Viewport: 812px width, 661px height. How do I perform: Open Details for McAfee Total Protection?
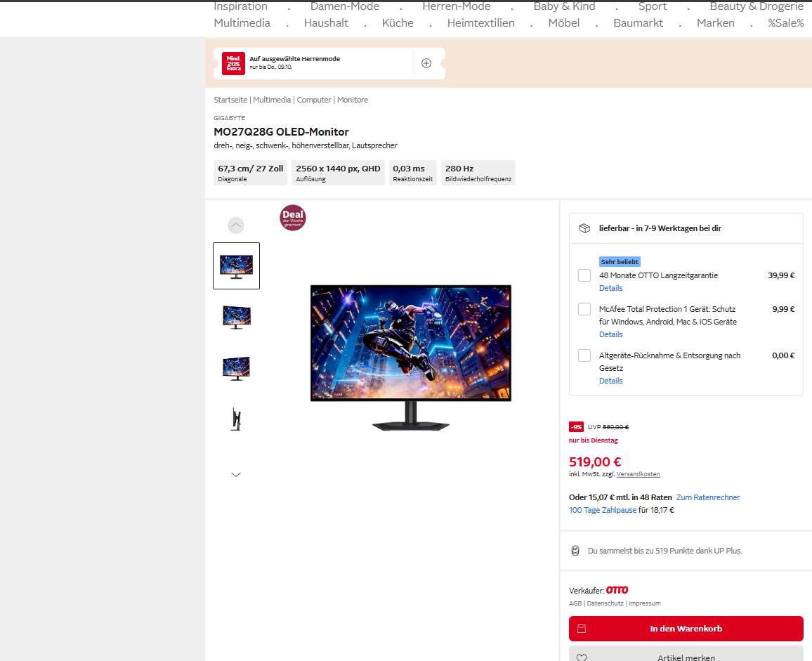610,334
